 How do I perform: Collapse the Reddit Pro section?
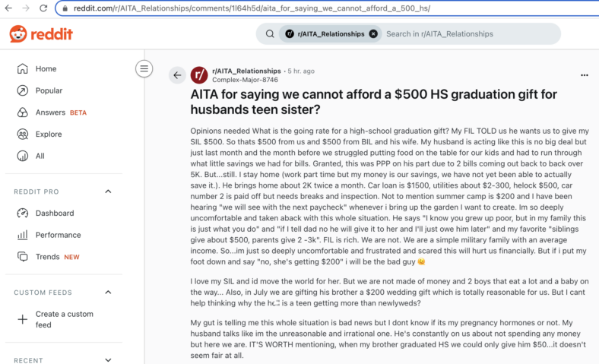click(108, 191)
